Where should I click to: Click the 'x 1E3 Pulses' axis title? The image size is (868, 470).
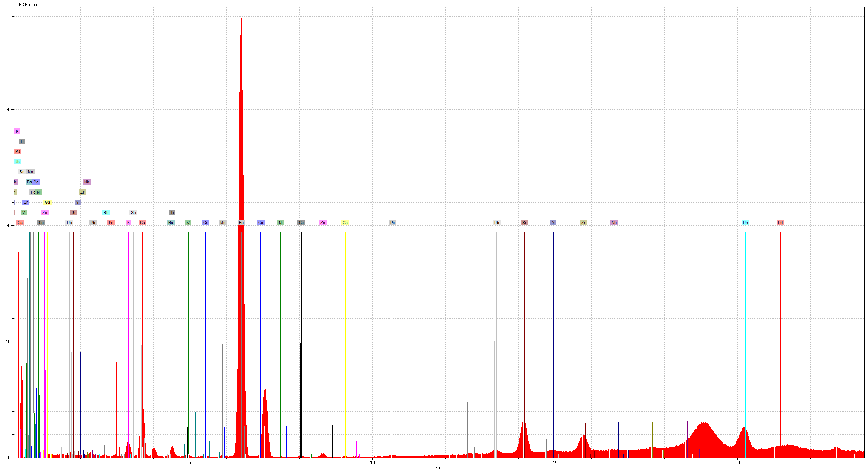[x=25, y=5]
